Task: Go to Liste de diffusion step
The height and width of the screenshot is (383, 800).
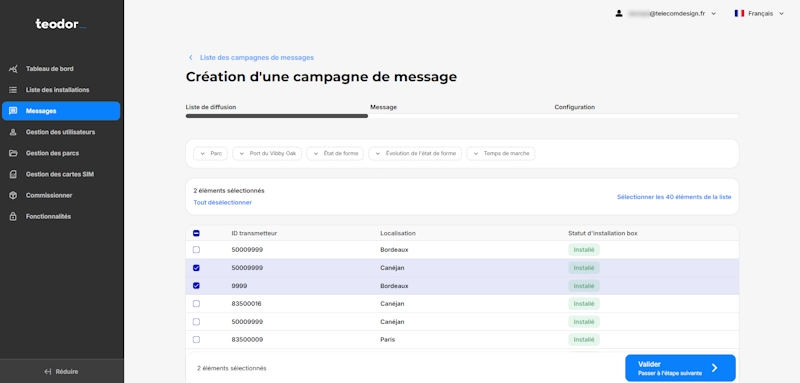Action: pyautogui.click(x=211, y=108)
